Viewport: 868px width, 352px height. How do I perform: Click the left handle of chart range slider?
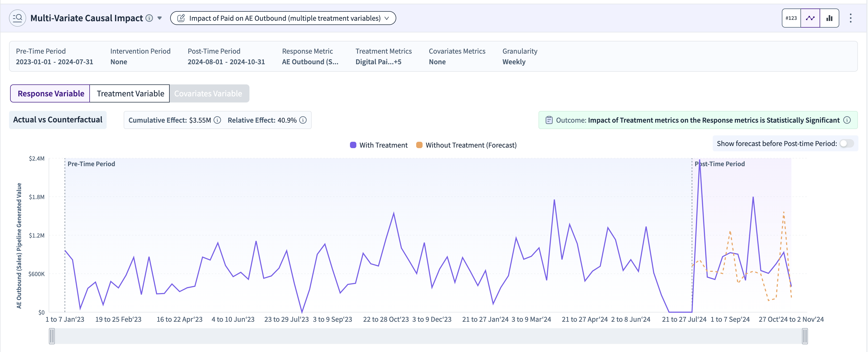point(52,336)
